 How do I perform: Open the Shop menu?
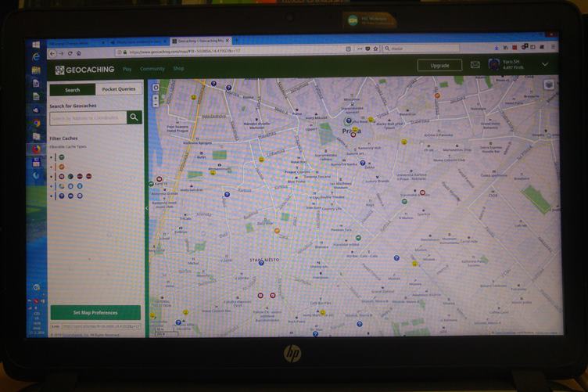[x=178, y=69]
